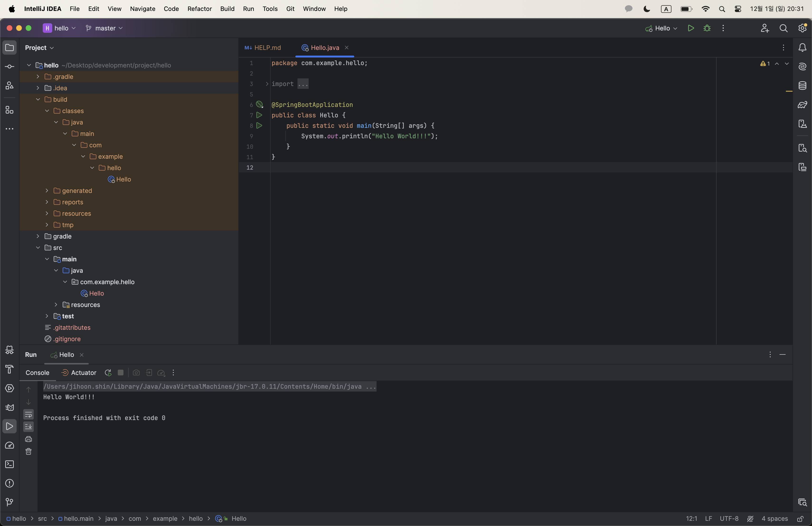Viewport: 812px width, 526px height.
Task: Open the Refactor menu
Action: click(x=200, y=9)
